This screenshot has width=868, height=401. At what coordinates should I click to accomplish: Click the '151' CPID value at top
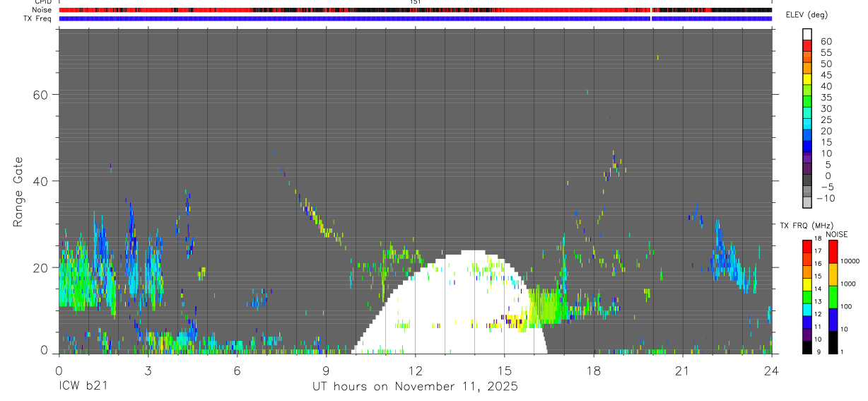tap(415, 2)
